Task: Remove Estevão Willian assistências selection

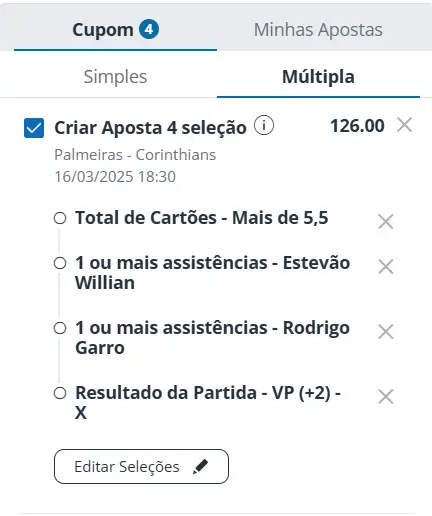Action: pyautogui.click(x=386, y=267)
